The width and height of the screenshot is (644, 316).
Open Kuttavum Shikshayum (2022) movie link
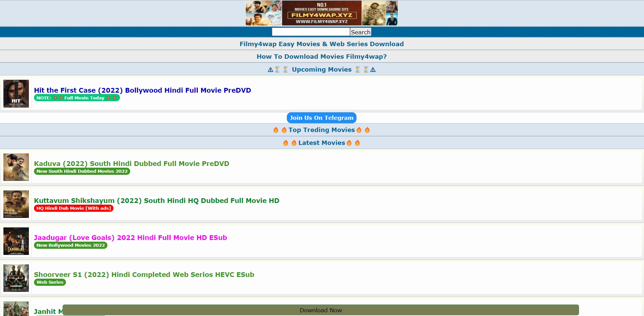coord(157,201)
